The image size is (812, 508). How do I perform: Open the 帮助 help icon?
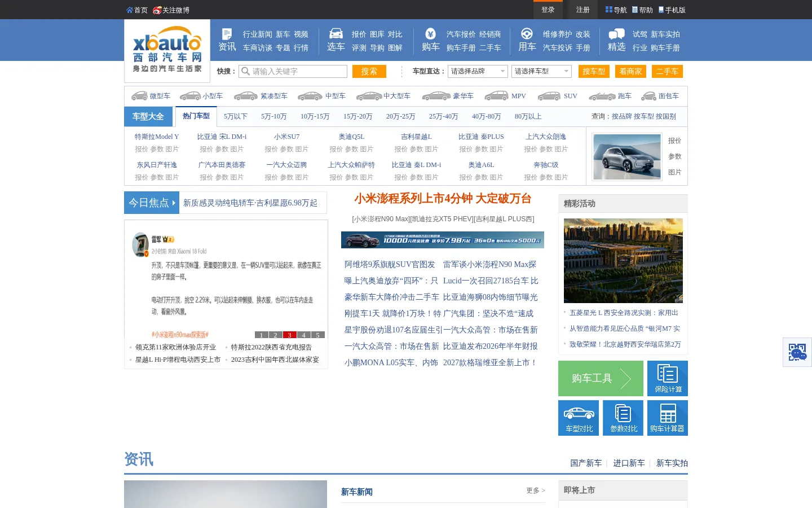tap(635, 10)
